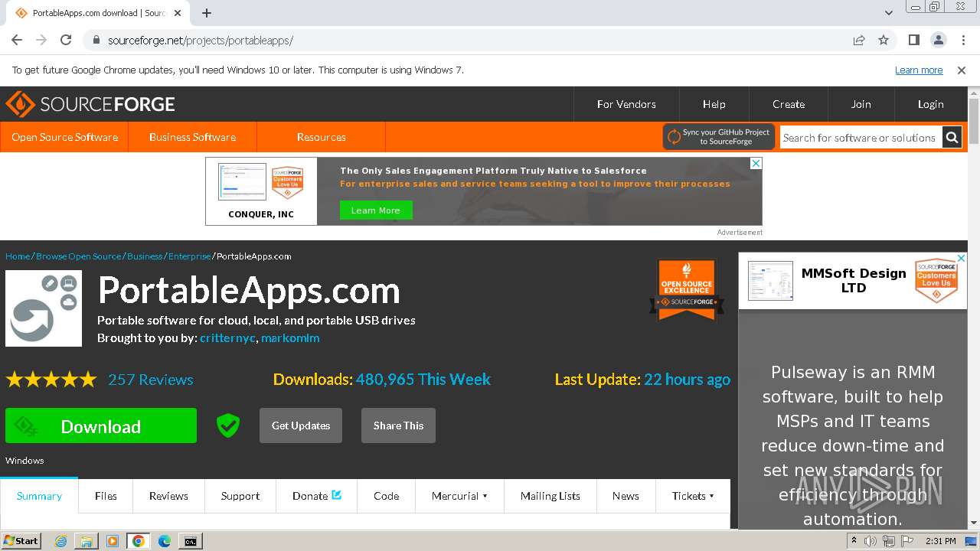Close the MMSoft Design sidebar ad
Screen dimensions: 980x551
[x=961, y=259]
